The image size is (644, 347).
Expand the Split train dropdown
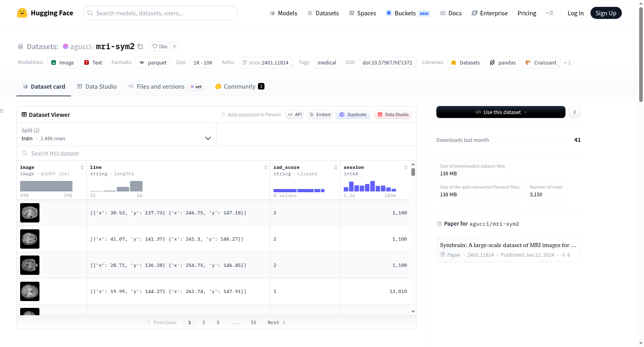pos(117,134)
